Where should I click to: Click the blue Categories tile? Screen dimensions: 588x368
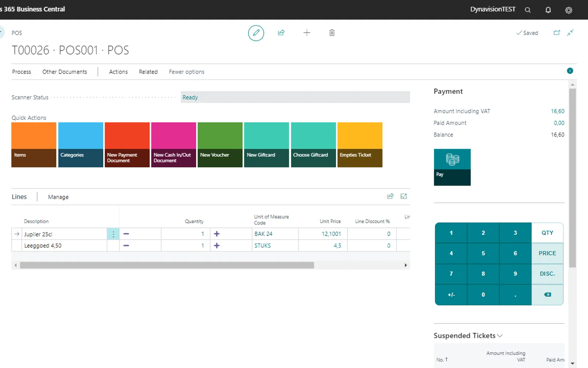pyautogui.click(x=80, y=145)
